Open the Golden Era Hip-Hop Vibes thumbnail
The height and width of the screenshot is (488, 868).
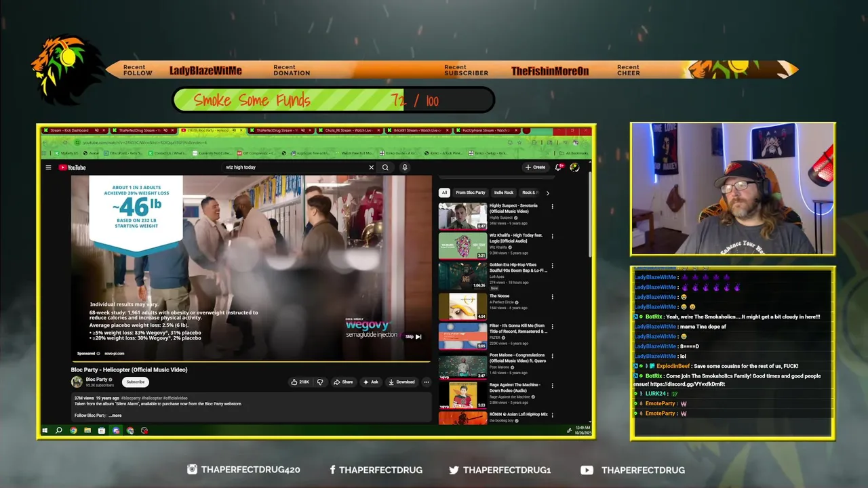click(x=462, y=276)
